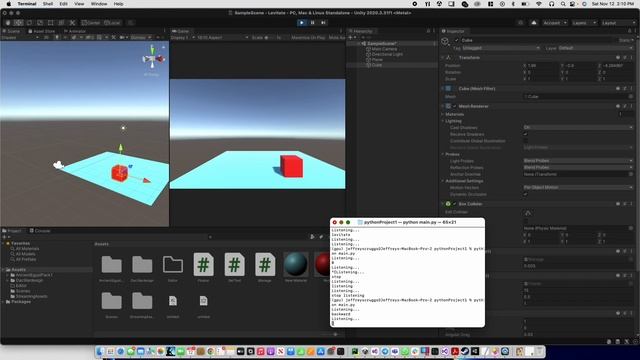Open the Display 1 dropdown in Game view

pyautogui.click(x=182, y=38)
